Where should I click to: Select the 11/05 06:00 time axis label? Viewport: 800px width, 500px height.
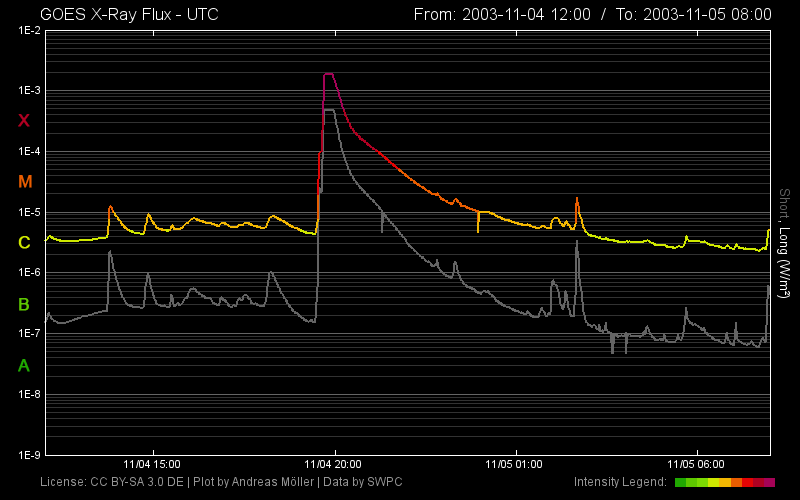pyautogui.click(x=694, y=464)
